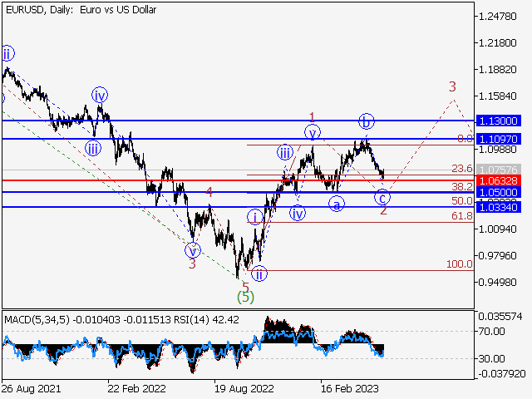Image resolution: width=532 pixels, height=399 pixels.
Task: Select the blue 1.03340 price level label
Action: pos(499,207)
